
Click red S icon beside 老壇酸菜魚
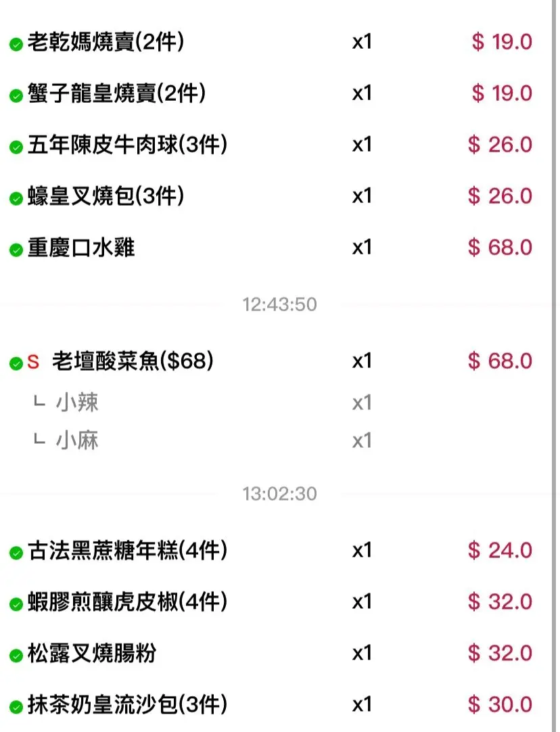click(33, 363)
